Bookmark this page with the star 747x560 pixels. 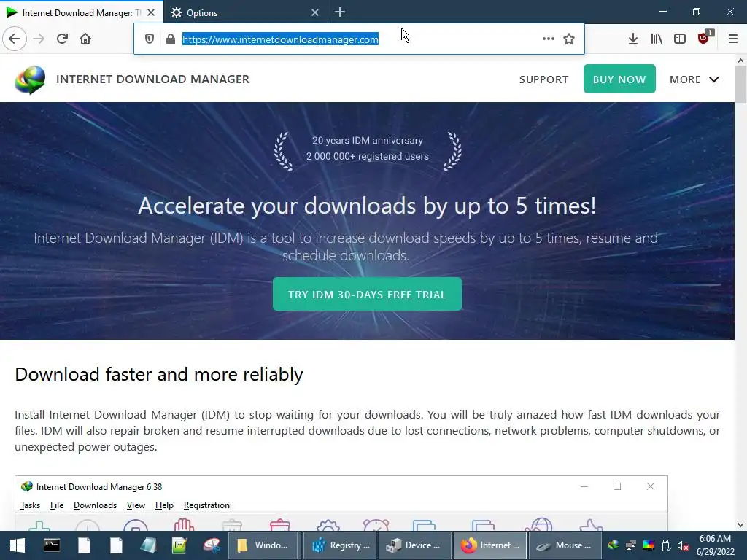coord(569,39)
